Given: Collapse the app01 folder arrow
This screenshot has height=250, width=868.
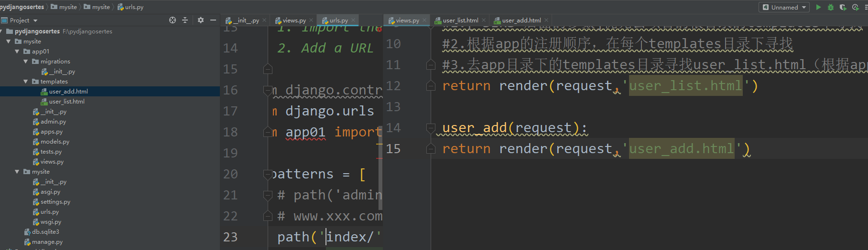Looking at the screenshot, I should click(x=17, y=52).
